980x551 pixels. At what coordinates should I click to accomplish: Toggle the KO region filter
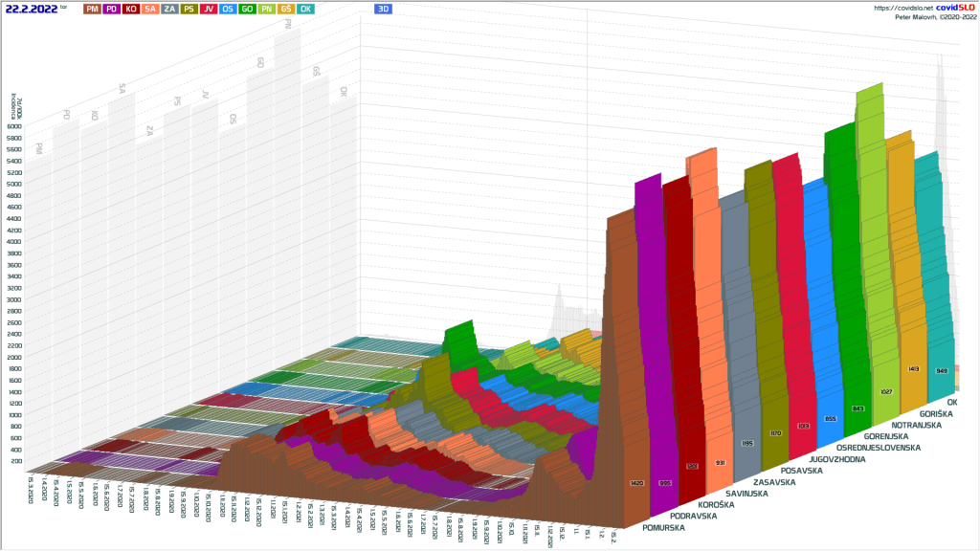(131, 9)
